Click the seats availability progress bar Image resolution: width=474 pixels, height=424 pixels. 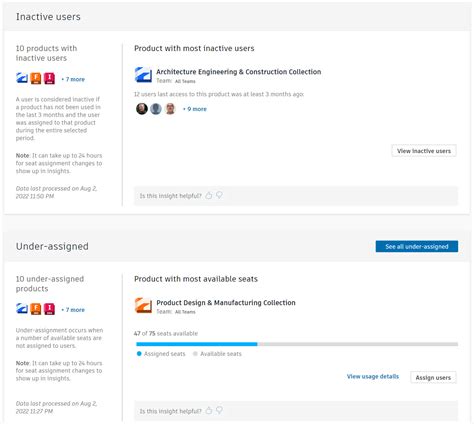click(x=297, y=344)
